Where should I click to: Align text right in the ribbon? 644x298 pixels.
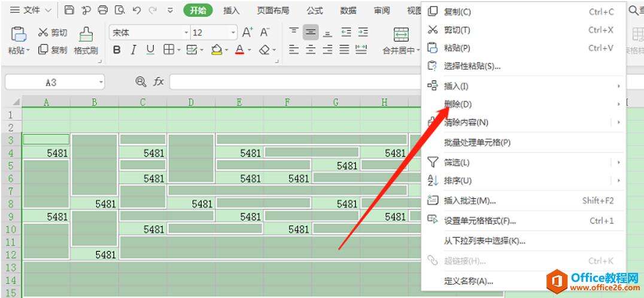click(x=328, y=50)
